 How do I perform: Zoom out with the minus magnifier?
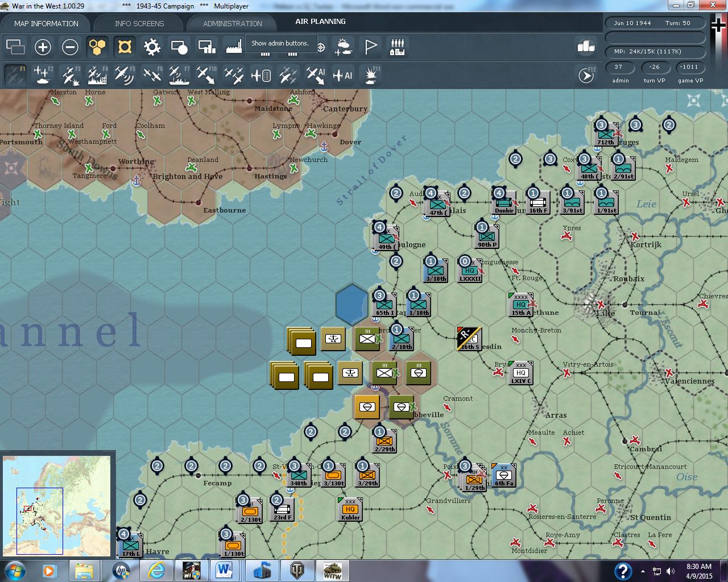click(70, 47)
